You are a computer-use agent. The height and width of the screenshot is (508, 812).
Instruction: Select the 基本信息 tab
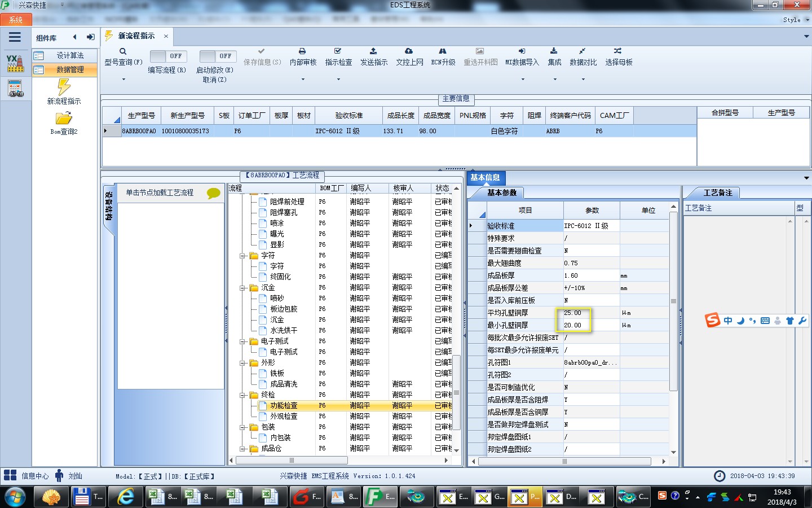(x=486, y=177)
